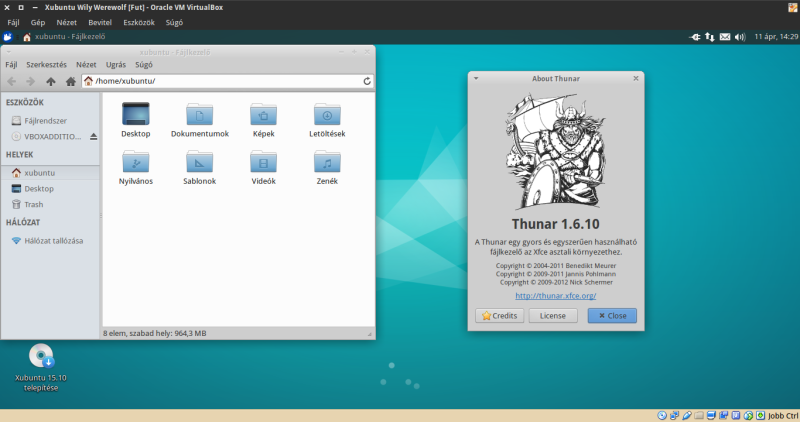This screenshot has height=422, width=800.
Task: Click the VirtualBox network status icon
Action: click(674, 415)
